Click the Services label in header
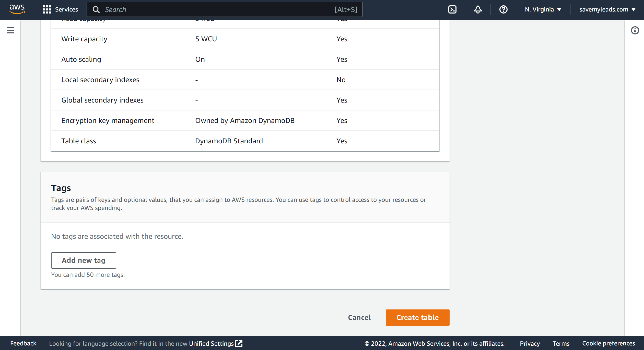Viewport: 644px width, 350px height. click(x=66, y=9)
